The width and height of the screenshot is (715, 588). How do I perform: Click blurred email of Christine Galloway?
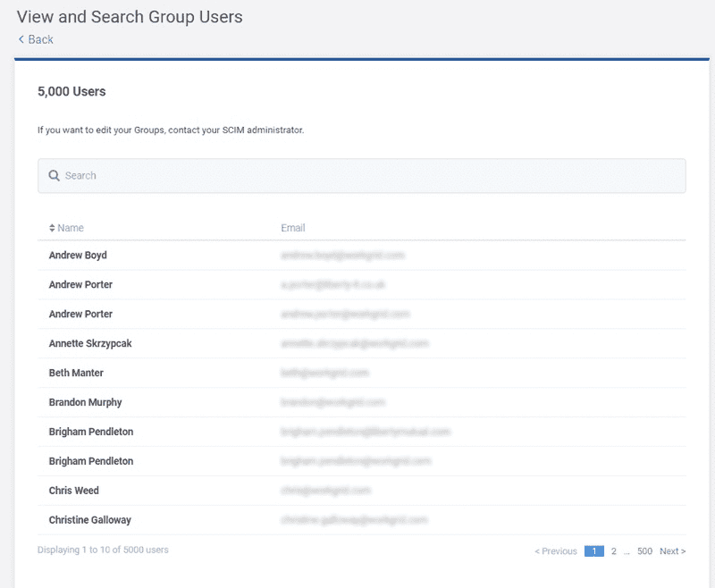pos(354,520)
